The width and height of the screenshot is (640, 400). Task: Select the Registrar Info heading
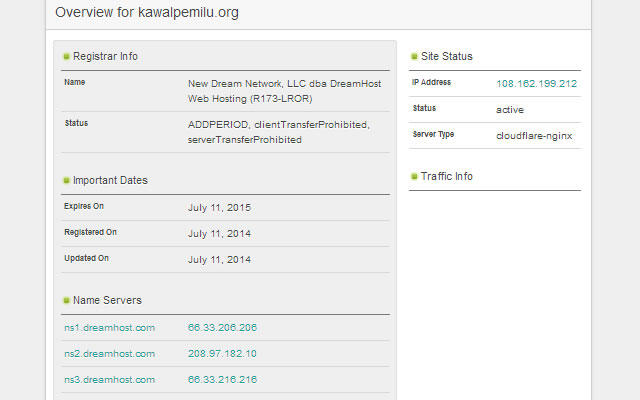[105, 56]
